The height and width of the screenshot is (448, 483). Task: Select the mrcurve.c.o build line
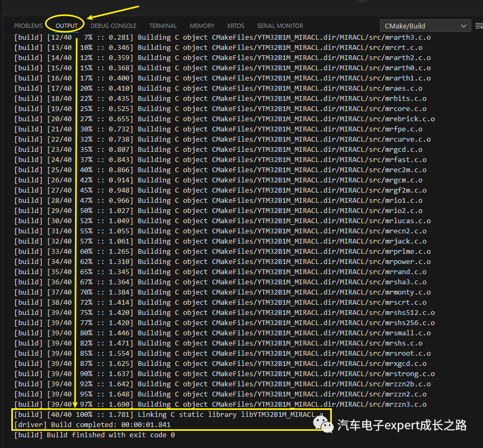(222, 139)
